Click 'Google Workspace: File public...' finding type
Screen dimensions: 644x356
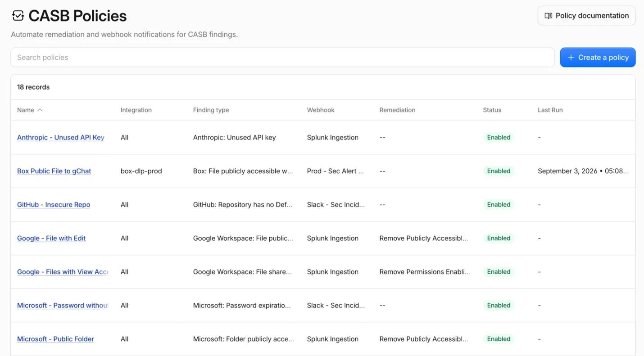243,239
